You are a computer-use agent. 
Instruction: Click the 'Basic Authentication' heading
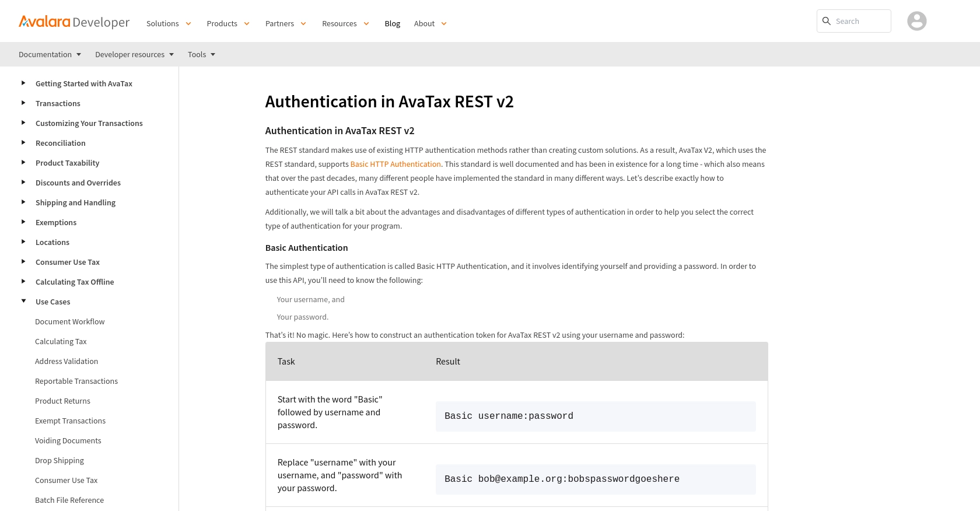click(306, 248)
